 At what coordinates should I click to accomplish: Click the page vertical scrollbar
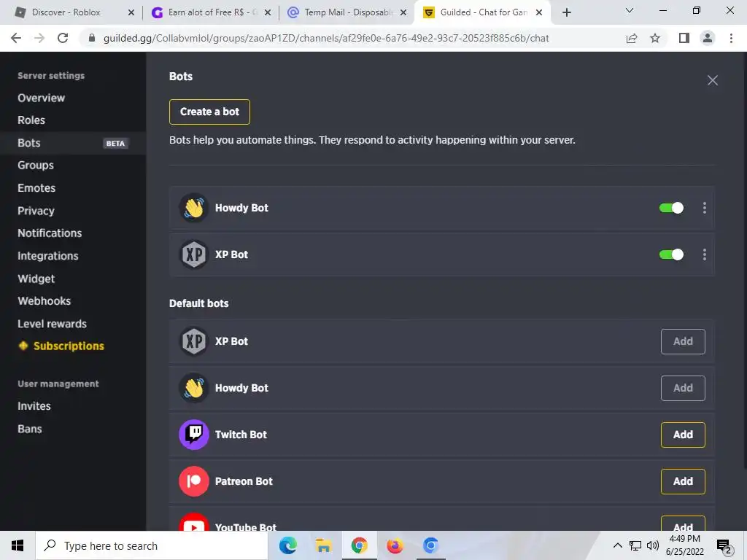[x=744, y=262]
